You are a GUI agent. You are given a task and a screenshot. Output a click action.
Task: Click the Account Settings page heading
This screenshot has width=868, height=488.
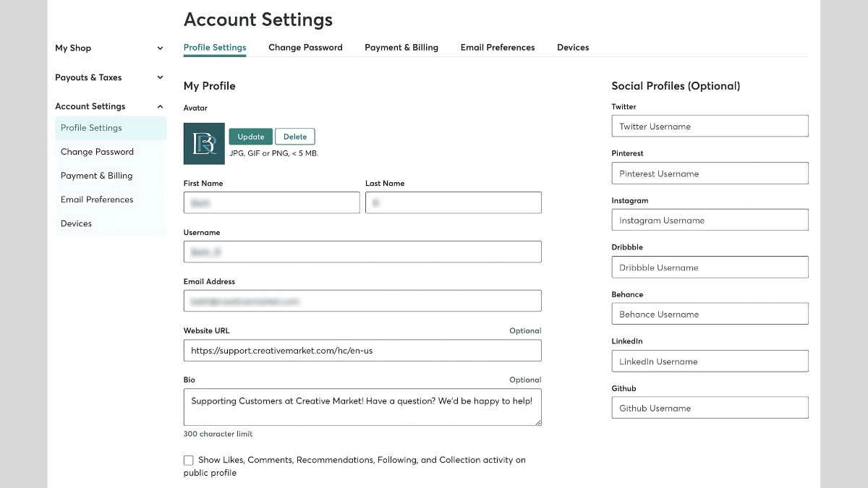[x=258, y=20]
